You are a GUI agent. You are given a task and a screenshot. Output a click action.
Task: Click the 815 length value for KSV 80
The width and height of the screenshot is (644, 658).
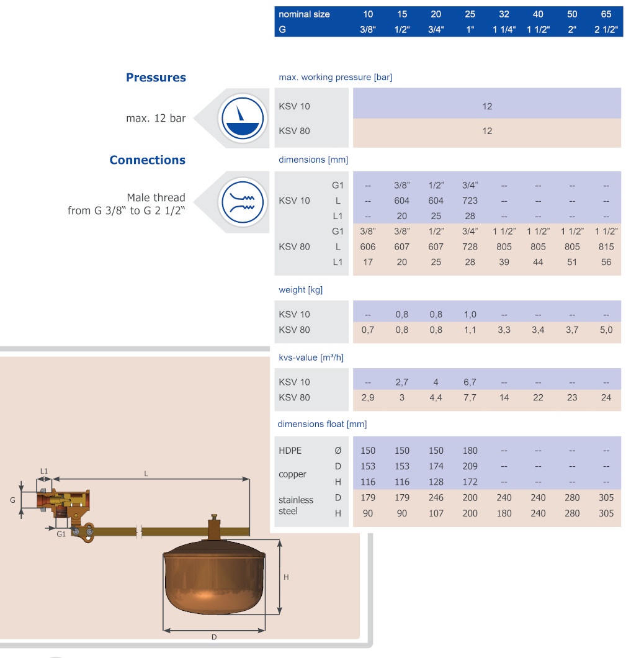coord(606,246)
